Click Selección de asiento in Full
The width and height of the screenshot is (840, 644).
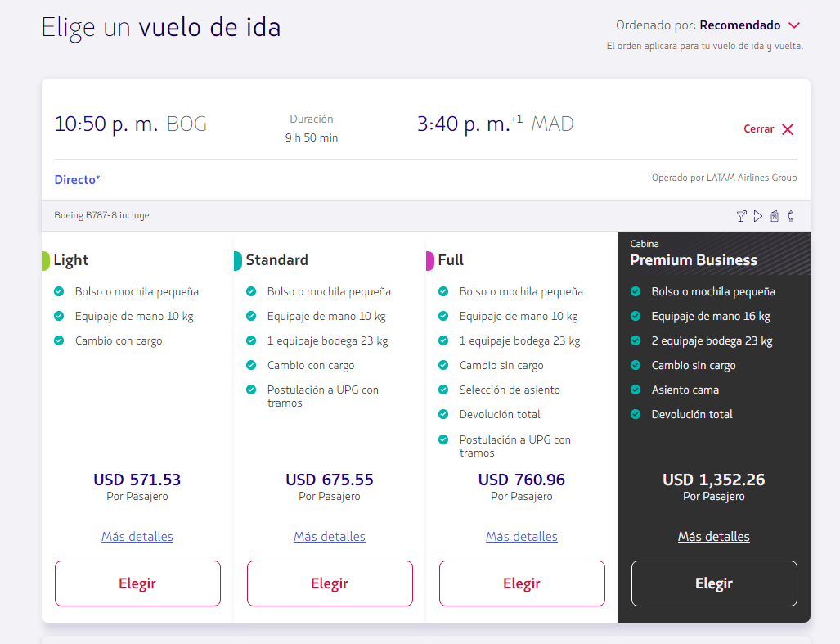coord(510,390)
